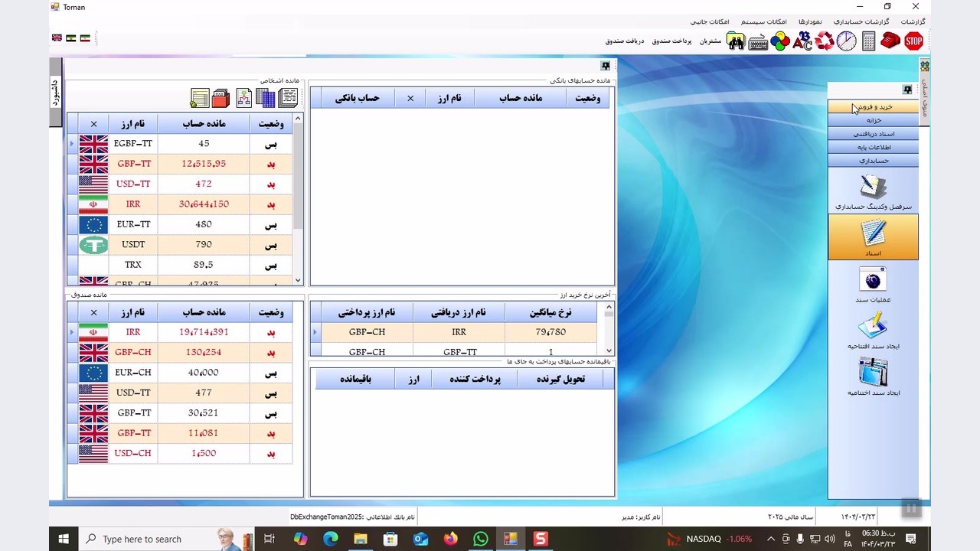Open Microsoft Edge from the Windows taskbar
This screenshot has width=980, height=551.
[330, 539]
